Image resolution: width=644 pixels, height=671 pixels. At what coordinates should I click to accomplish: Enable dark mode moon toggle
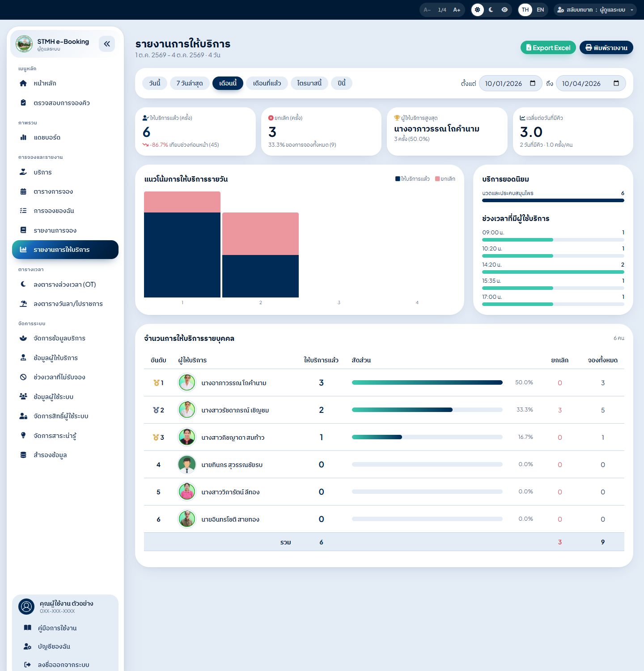(x=491, y=10)
